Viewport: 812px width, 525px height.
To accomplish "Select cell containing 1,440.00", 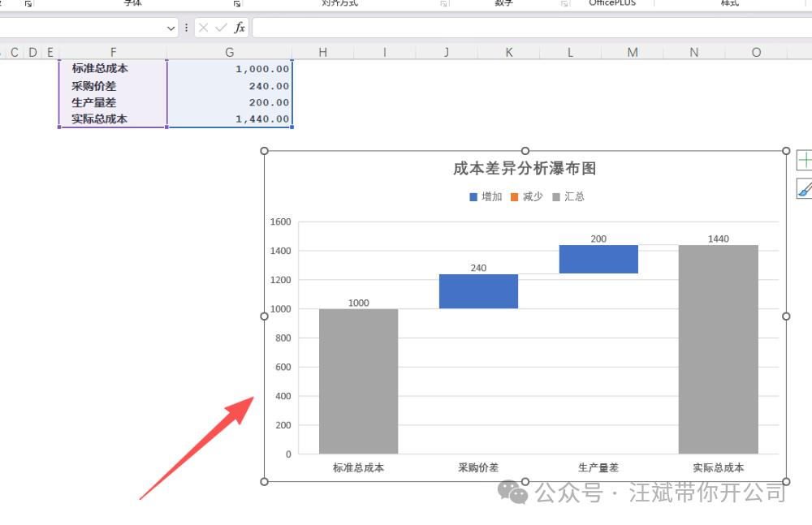I will 230,119.
